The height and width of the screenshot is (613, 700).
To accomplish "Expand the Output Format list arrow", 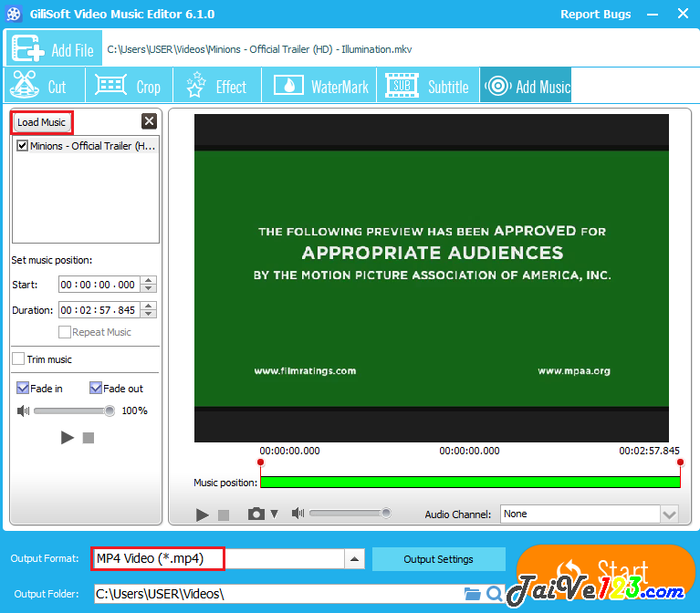I will tap(354, 559).
